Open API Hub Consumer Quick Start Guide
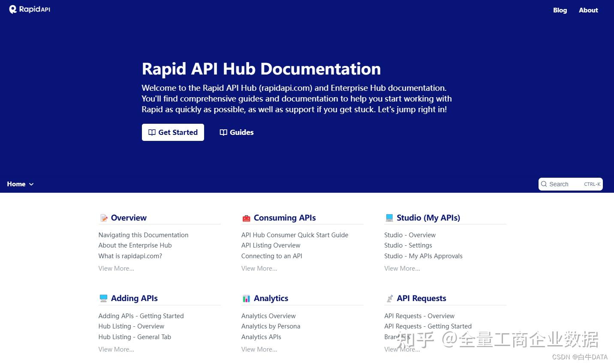The height and width of the screenshot is (364, 614). (295, 235)
